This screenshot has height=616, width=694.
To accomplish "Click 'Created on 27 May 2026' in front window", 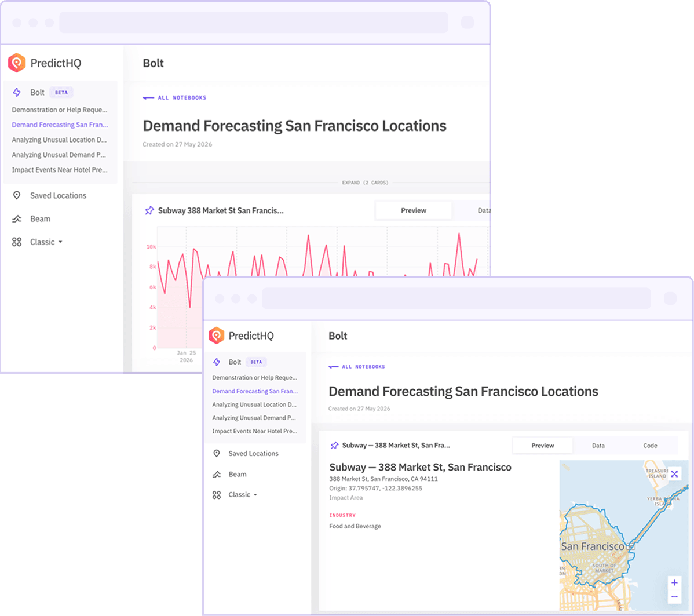I will 359,409.
